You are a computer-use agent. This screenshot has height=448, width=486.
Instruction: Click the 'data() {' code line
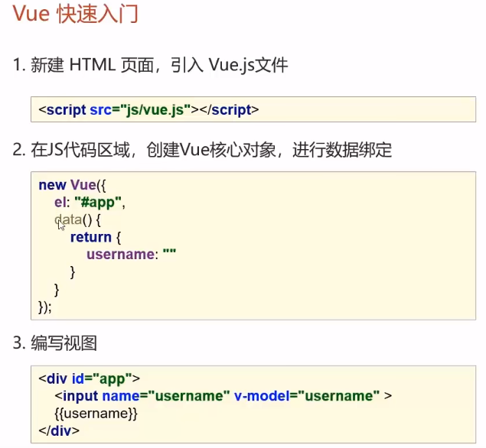point(77,220)
